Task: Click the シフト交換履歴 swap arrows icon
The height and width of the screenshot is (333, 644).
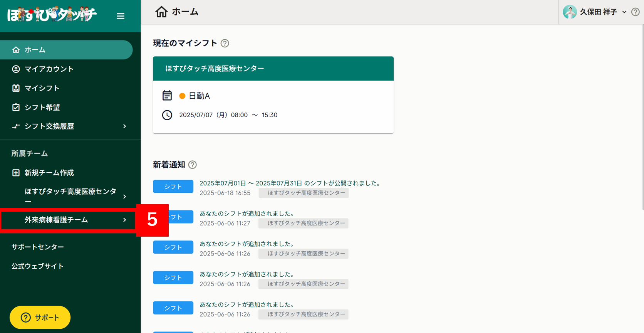Action: click(16, 126)
